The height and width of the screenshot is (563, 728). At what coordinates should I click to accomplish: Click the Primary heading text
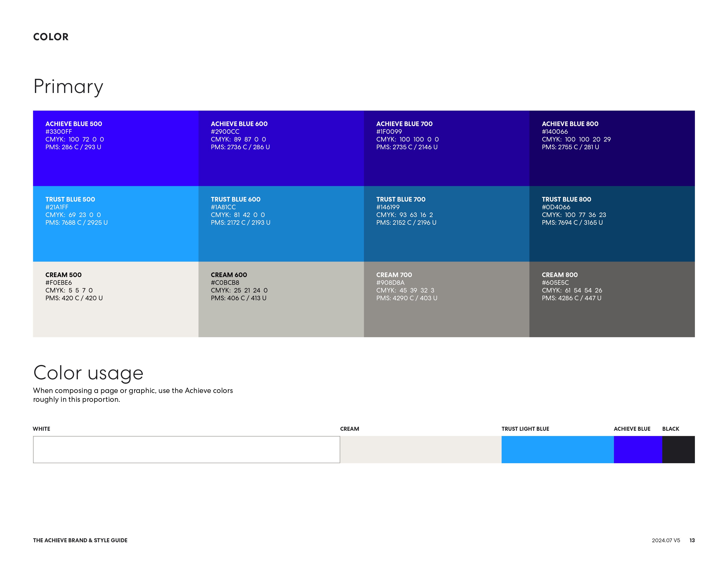click(68, 86)
